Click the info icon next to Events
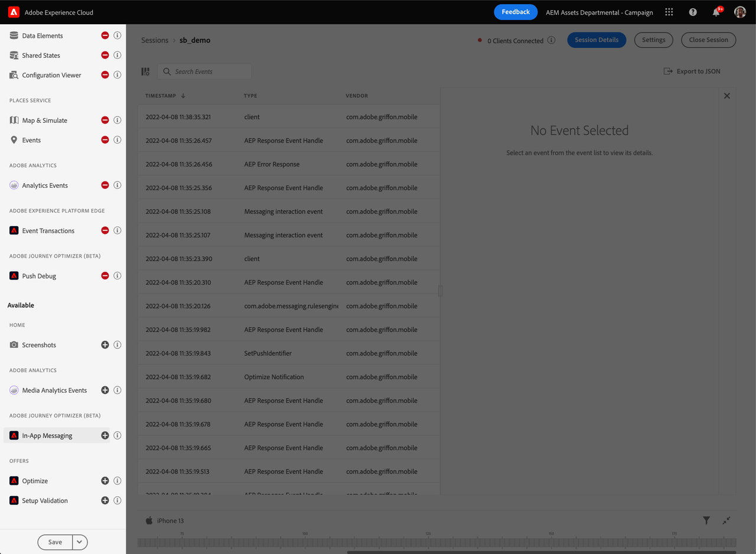Viewport: 756px width, 554px height. [118, 140]
